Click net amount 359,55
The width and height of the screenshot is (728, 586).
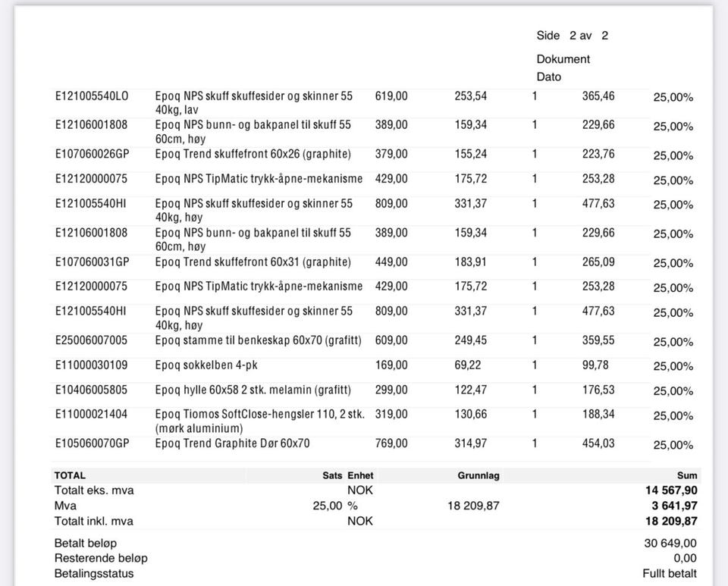[598, 340]
